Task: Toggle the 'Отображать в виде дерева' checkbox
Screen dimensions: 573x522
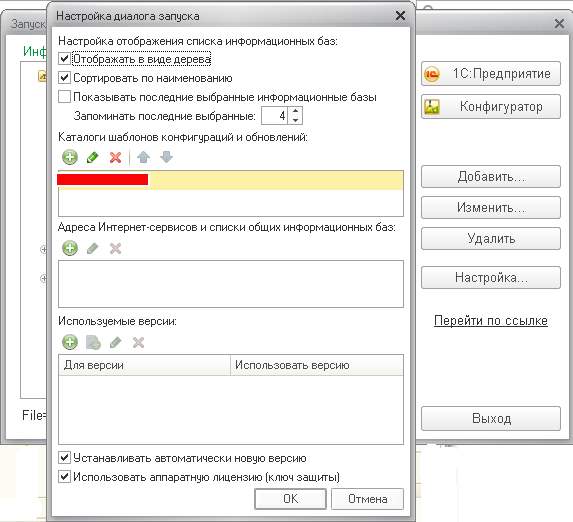Action: (64, 59)
